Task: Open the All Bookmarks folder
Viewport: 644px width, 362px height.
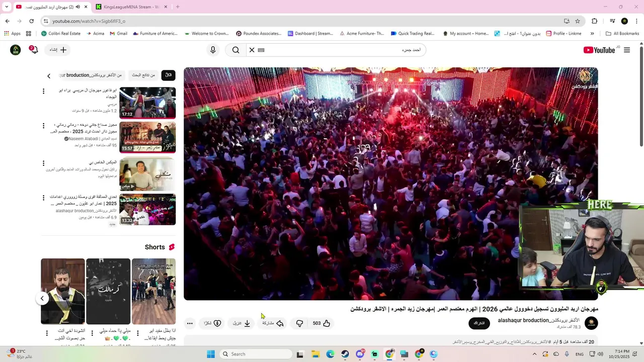Action: coord(622,34)
